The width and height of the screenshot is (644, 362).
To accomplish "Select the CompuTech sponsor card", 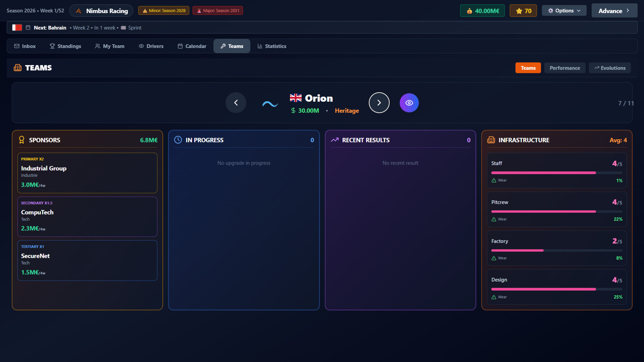I will [x=87, y=216].
